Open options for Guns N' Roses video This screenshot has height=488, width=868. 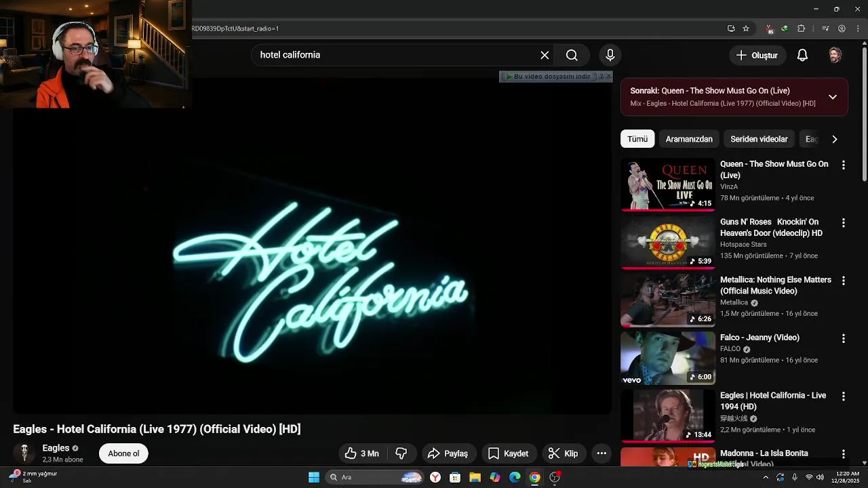844,223
